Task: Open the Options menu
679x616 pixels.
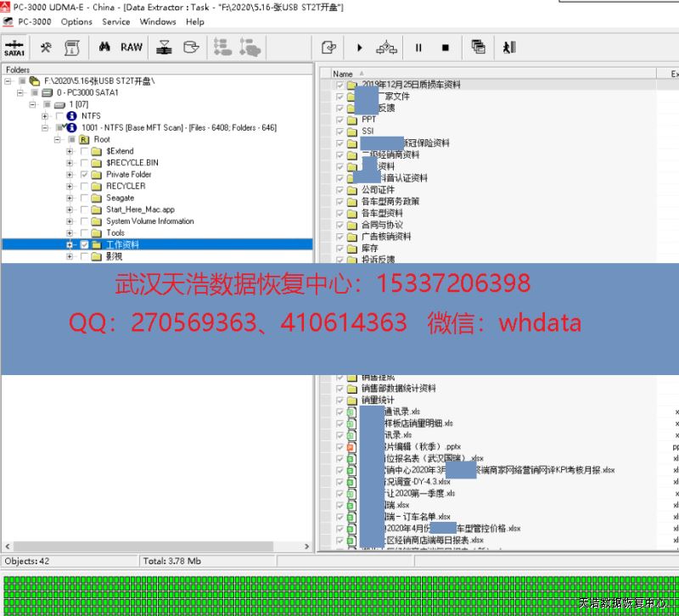Action: pyautogui.click(x=76, y=21)
